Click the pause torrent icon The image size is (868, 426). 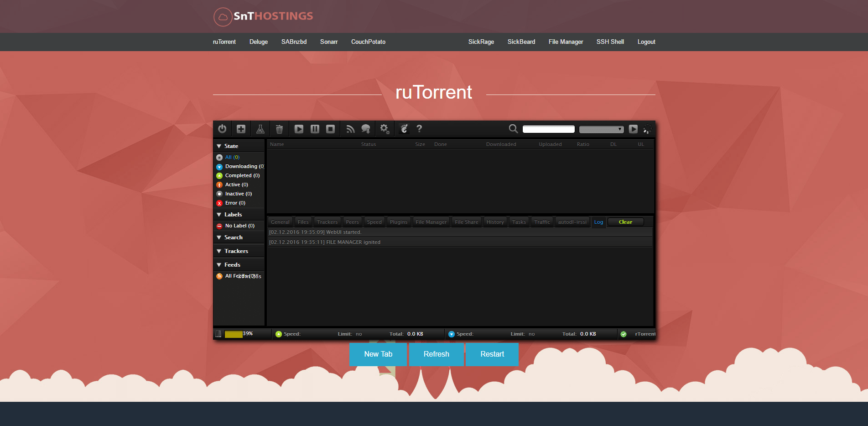[315, 129]
